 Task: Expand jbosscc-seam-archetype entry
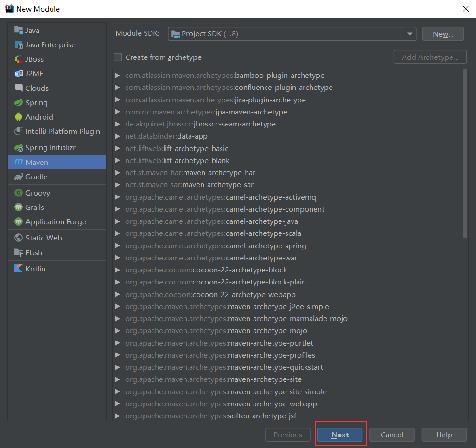point(117,124)
